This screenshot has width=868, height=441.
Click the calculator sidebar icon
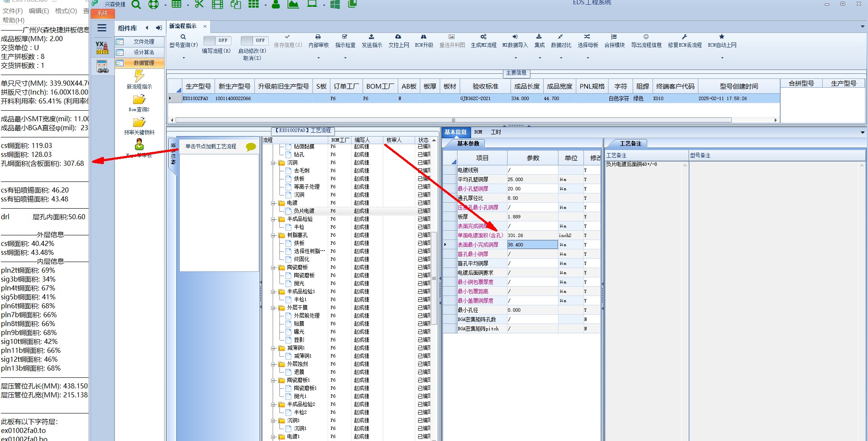102,66
